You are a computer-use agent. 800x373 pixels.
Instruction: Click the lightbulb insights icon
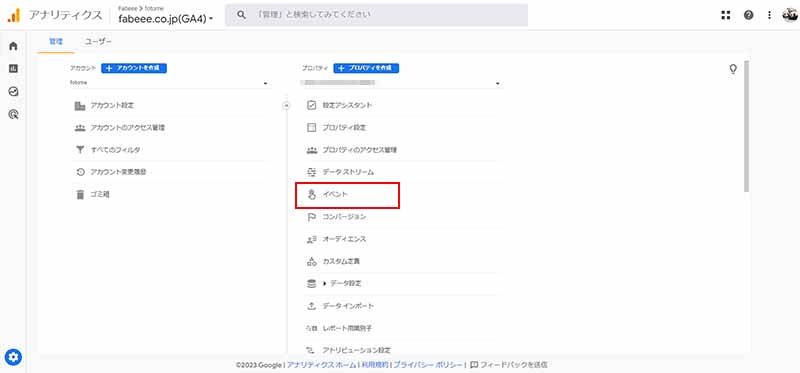click(733, 69)
